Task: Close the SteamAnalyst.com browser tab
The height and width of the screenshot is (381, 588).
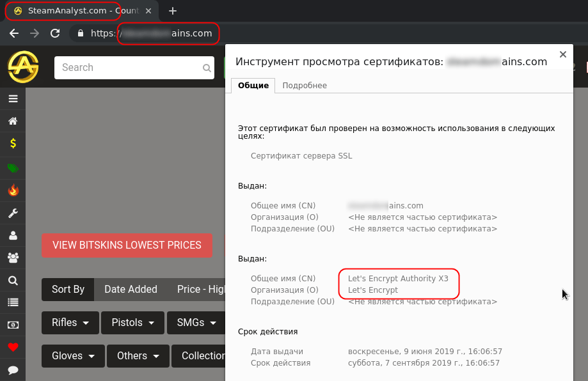Action: (148, 11)
